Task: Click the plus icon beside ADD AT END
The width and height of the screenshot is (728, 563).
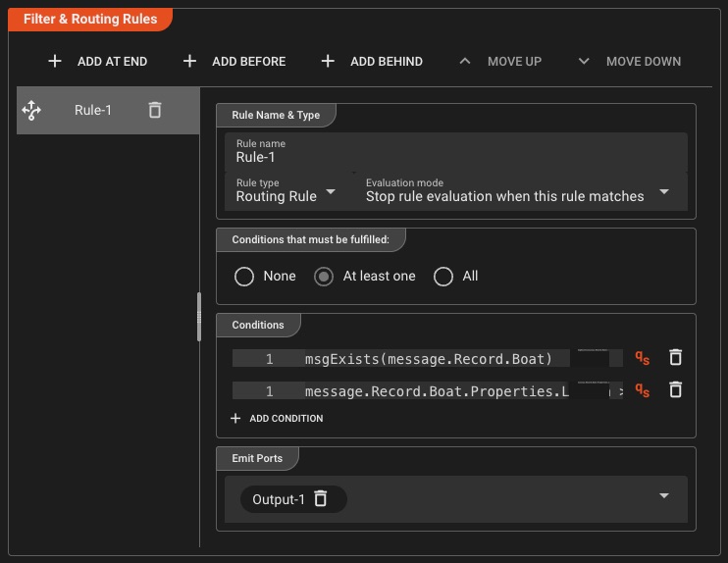Action: click(x=55, y=61)
